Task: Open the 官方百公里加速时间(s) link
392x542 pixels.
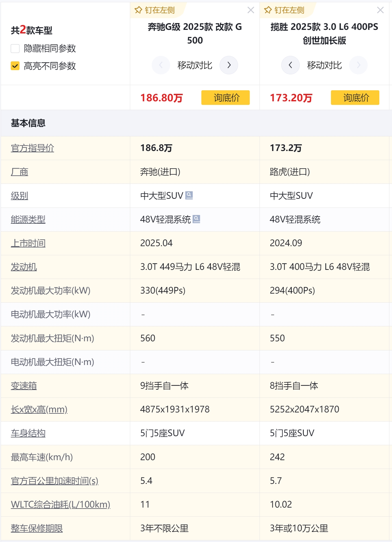Action: tap(55, 481)
